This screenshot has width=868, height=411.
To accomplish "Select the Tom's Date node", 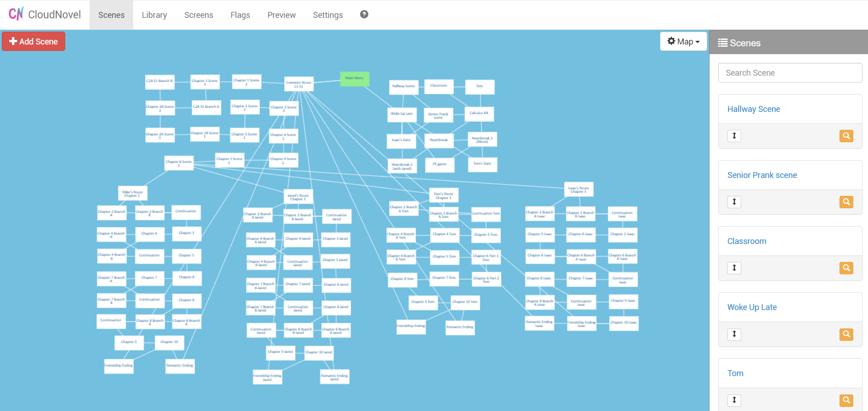I will [483, 165].
